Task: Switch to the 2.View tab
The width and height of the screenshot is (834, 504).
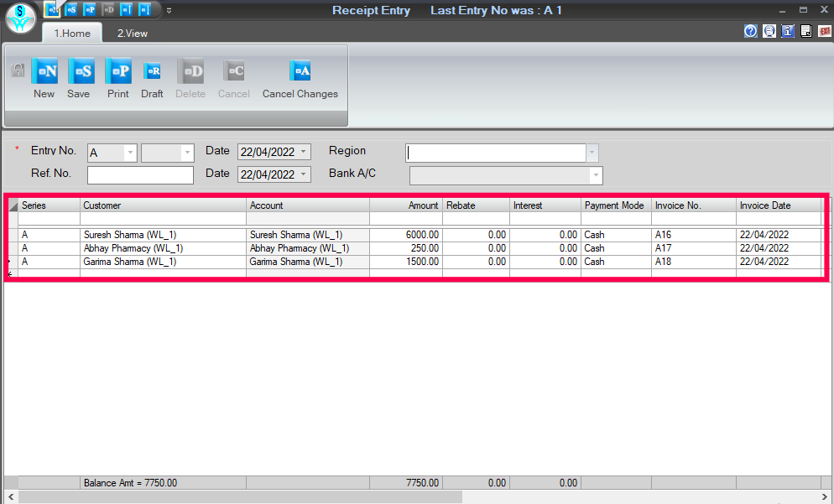Action: 132,33
